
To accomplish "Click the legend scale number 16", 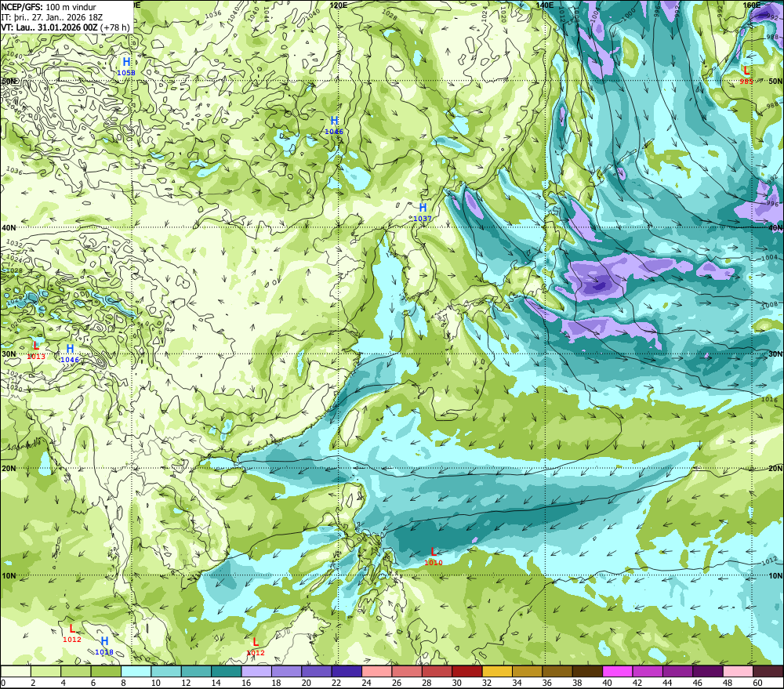I will click(x=246, y=683).
